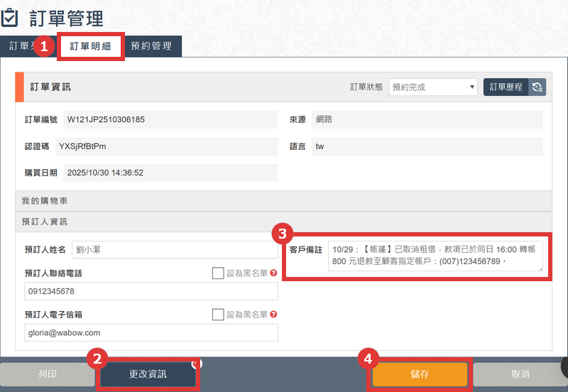Switch to the 訂單明細 tab
The height and width of the screenshot is (392, 568).
90,46
